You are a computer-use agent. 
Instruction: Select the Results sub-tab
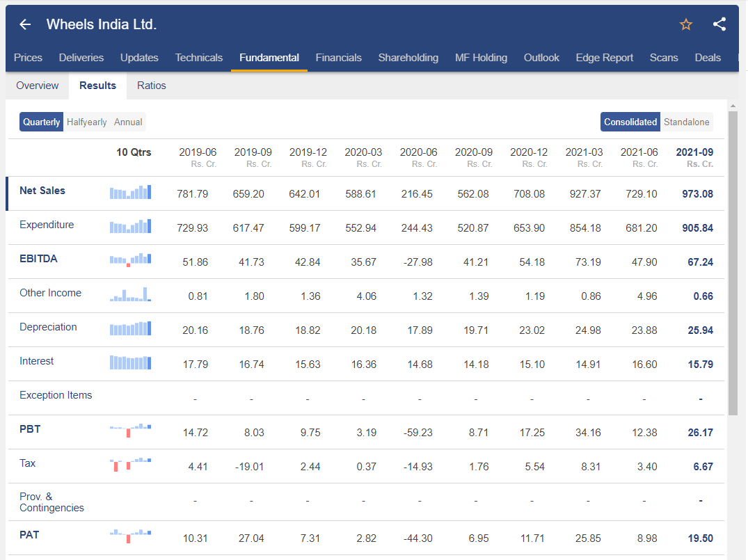[98, 86]
